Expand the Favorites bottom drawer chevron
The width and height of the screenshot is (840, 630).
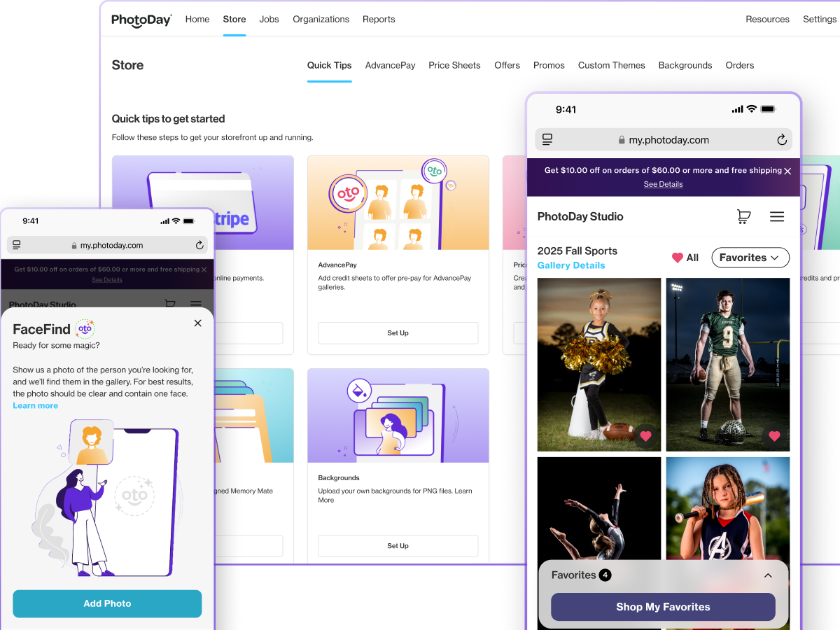tap(768, 575)
